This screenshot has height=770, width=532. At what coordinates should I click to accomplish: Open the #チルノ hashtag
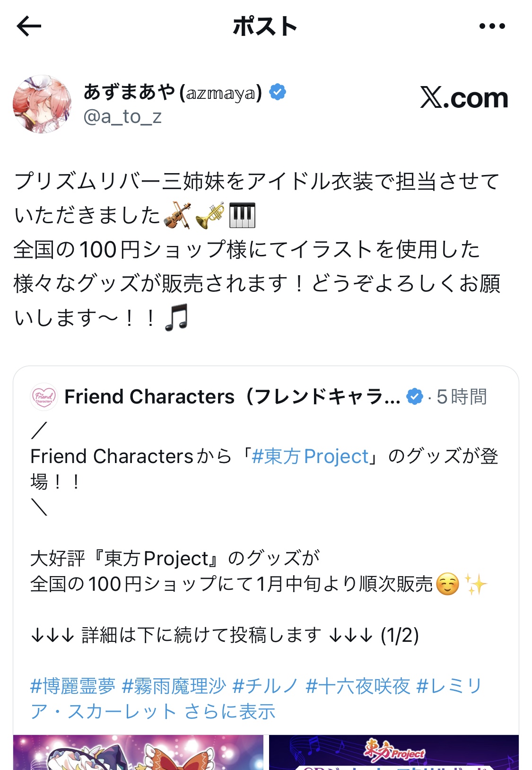click(x=265, y=686)
